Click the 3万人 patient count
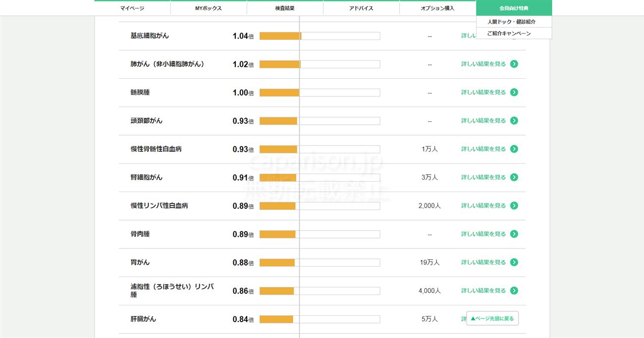 click(x=429, y=177)
